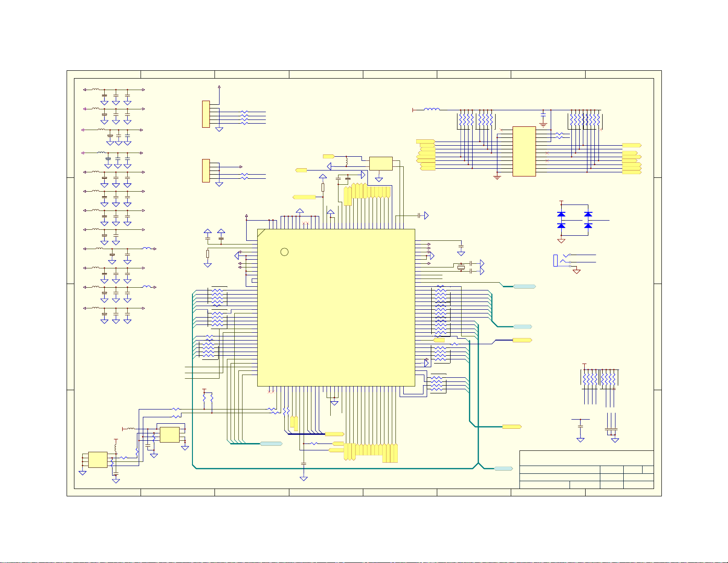
Task: Select the long yellow port left above the main chip
Action: (x=304, y=197)
